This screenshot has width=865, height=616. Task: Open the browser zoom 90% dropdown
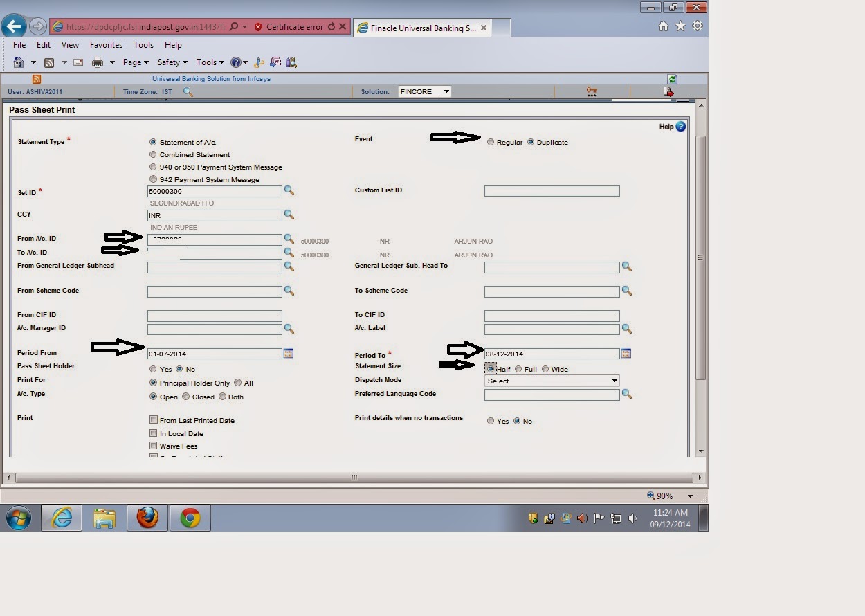point(690,496)
